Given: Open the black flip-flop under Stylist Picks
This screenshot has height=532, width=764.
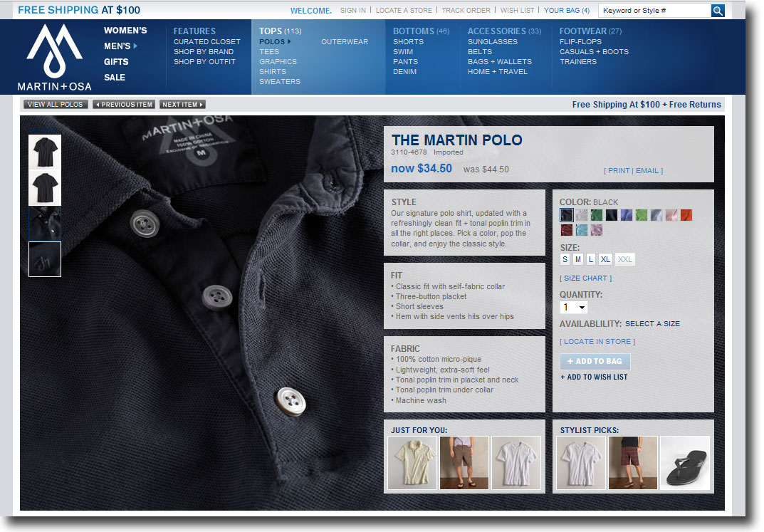Looking at the screenshot, I should click(x=685, y=463).
